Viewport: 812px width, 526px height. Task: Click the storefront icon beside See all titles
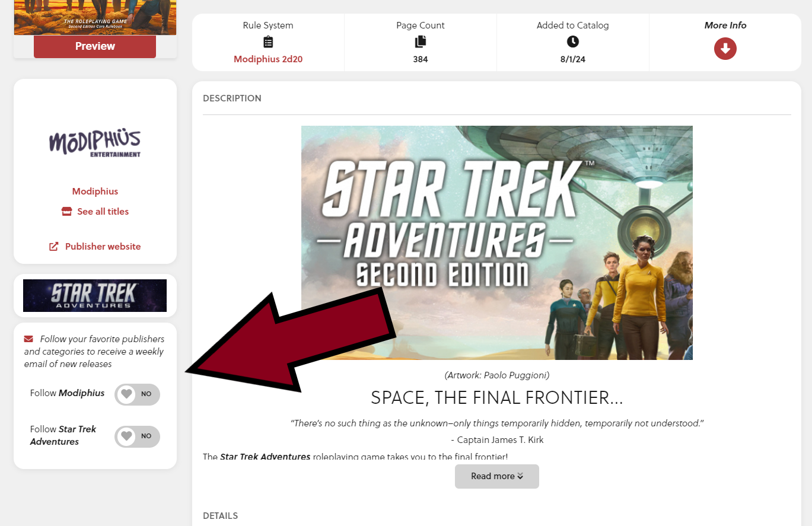pos(66,211)
